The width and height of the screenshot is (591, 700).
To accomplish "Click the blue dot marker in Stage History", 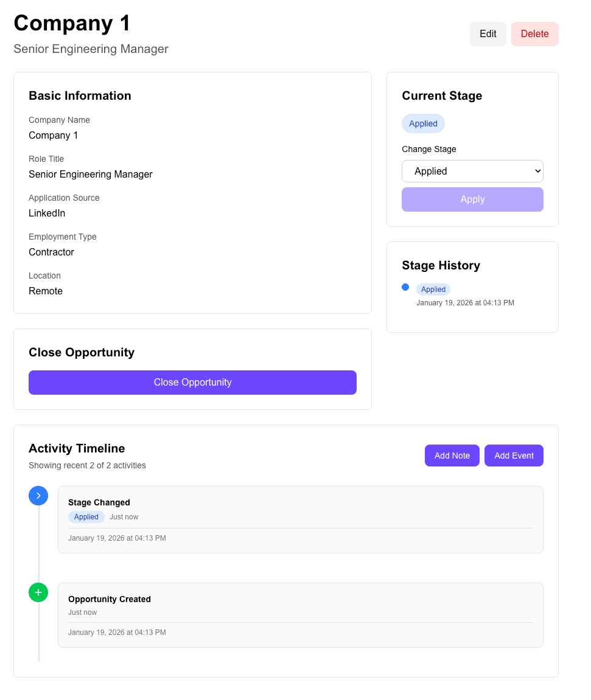I will click(405, 286).
